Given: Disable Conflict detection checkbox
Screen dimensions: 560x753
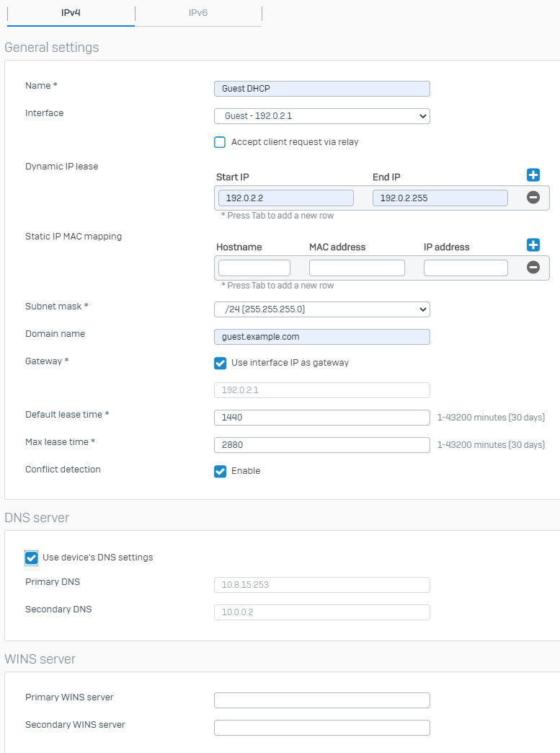Looking at the screenshot, I should [220, 471].
